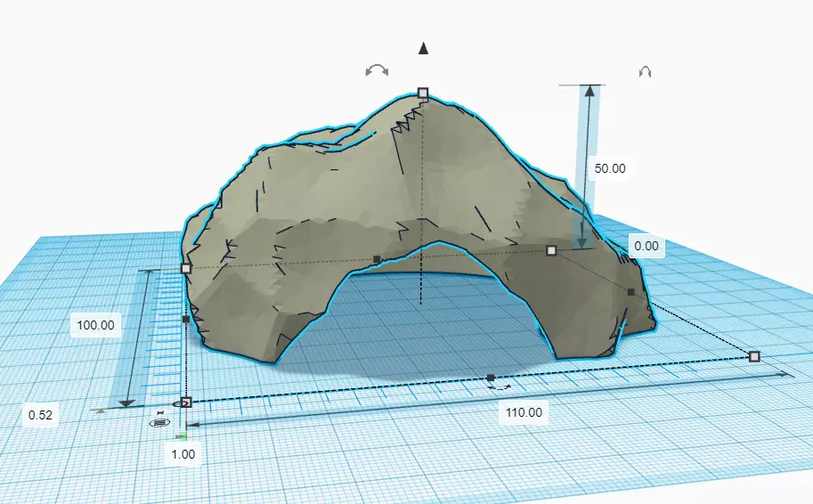Viewport: 813px width, 504px height.
Task: Click the black midpoint handle on right edge
Action: pyautogui.click(x=630, y=292)
